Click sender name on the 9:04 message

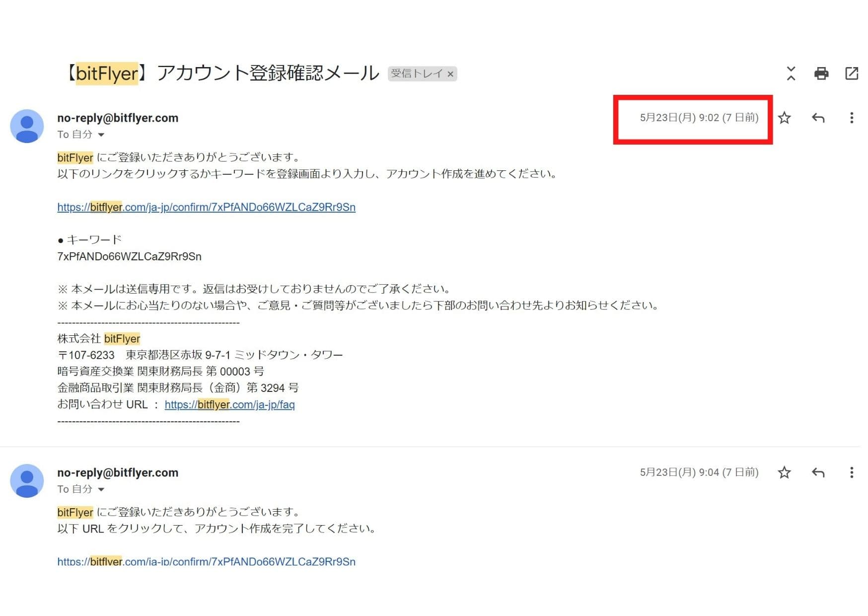118,473
